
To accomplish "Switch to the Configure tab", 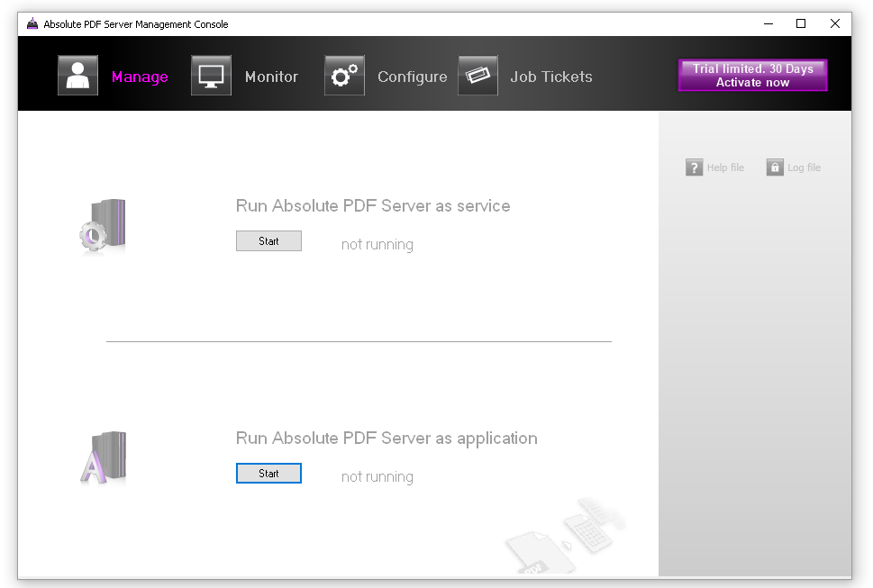I will tap(412, 77).
